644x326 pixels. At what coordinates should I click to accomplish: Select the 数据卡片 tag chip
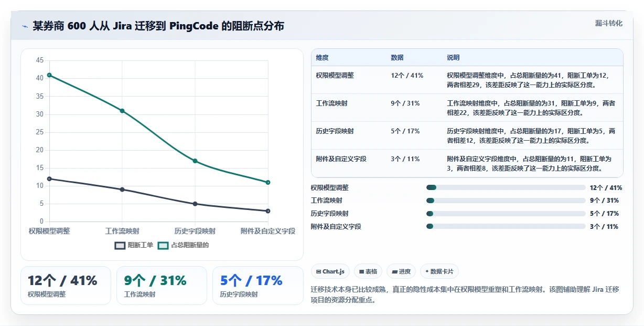[x=439, y=271]
